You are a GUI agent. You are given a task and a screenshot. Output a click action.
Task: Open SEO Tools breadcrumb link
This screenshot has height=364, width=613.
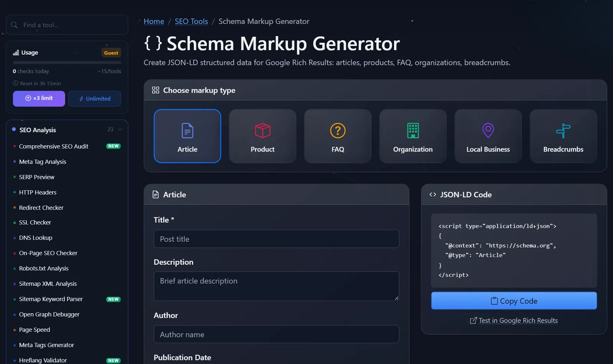[192, 21]
